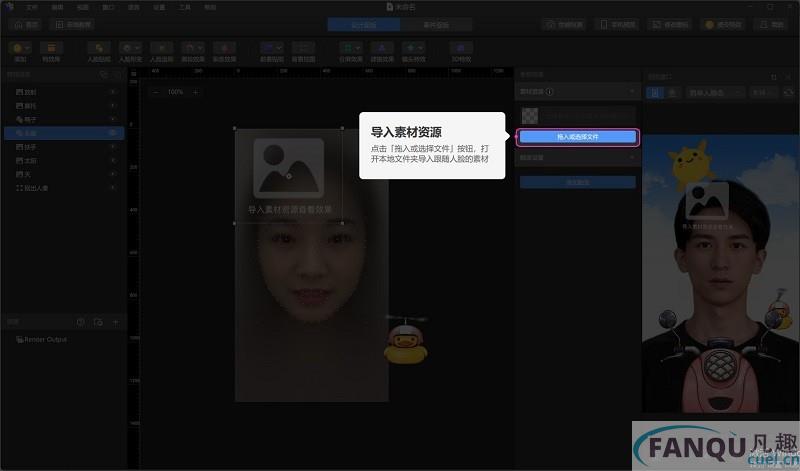Viewport: 800px width, 471px height.
Task: Select the 背景贴纸 background sticker tool
Action: (303, 52)
